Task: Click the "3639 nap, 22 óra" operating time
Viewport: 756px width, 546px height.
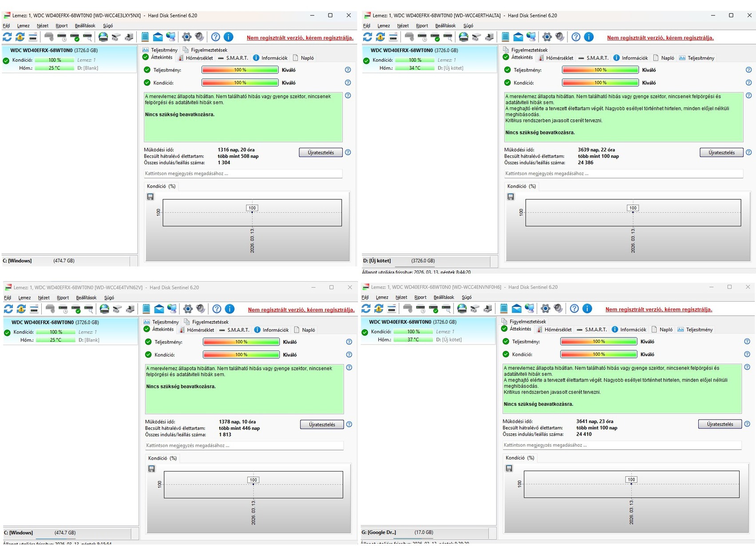Action: pyautogui.click(x=596, y=150)
